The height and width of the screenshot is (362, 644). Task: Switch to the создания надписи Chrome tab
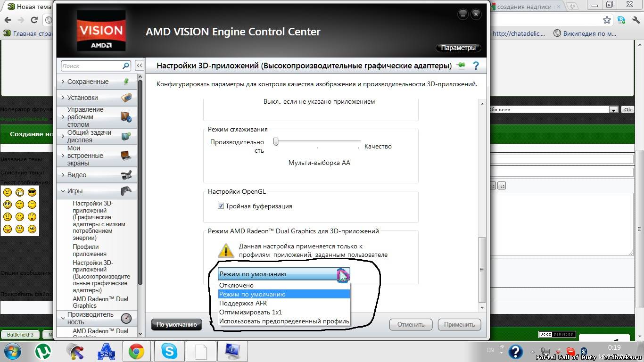tap(526, 7)
